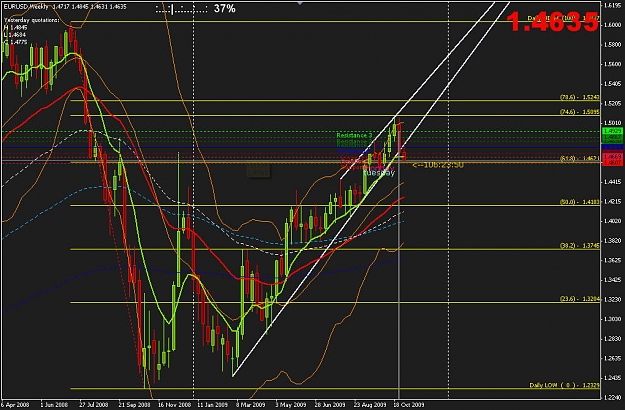Click the red 1.4669 price tag

[613, 157]
